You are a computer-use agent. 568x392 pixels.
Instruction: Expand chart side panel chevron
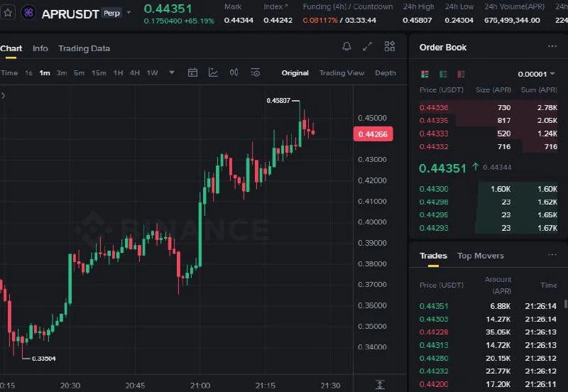pos(3,96)
